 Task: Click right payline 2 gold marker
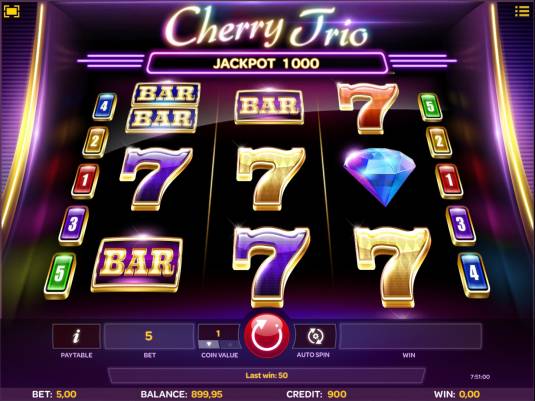(x=439, y=142)
